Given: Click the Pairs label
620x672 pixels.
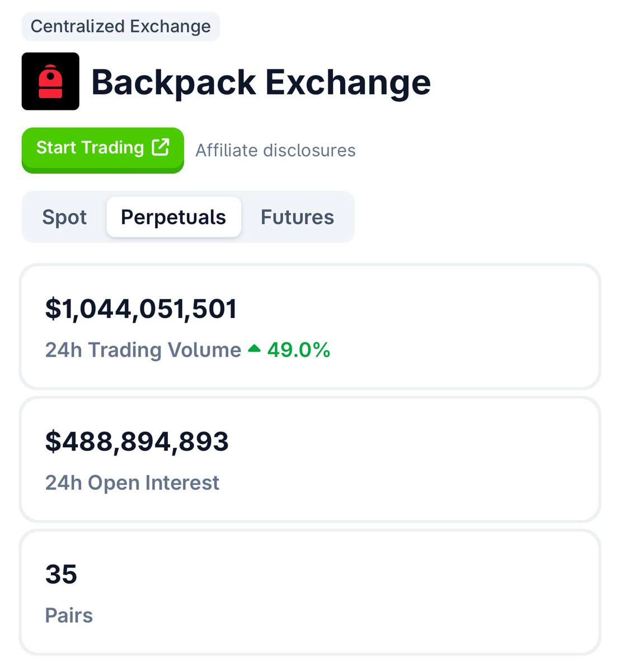Looking at the screenshot, I should click(69, 615).
